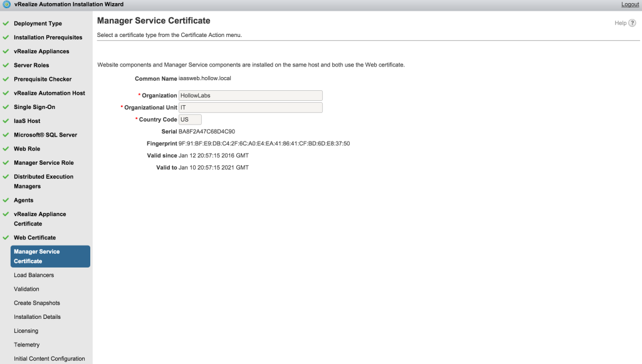Click green checkmark beside Web Role
Screen dimensions: 642x364
tap(6, 149)
